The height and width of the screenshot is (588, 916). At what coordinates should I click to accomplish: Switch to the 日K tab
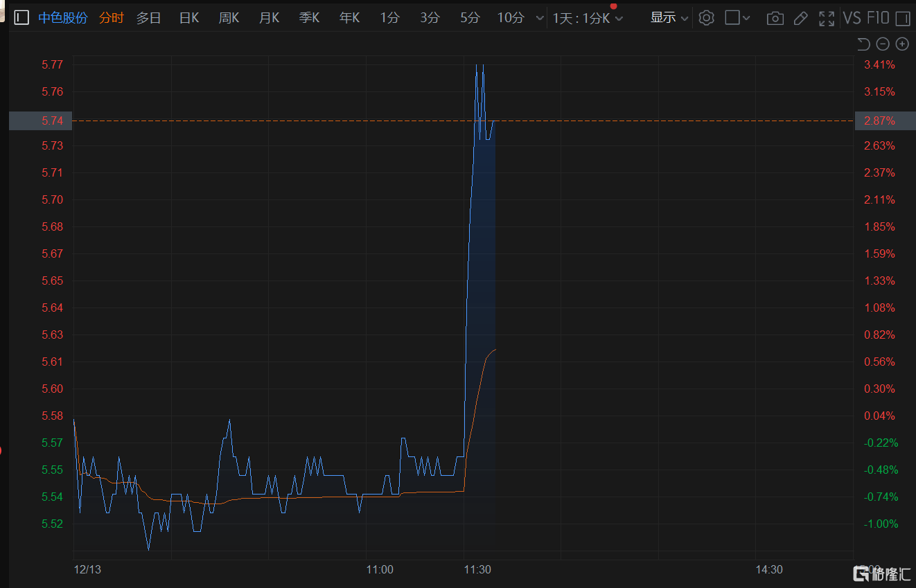tap(188, 18)
